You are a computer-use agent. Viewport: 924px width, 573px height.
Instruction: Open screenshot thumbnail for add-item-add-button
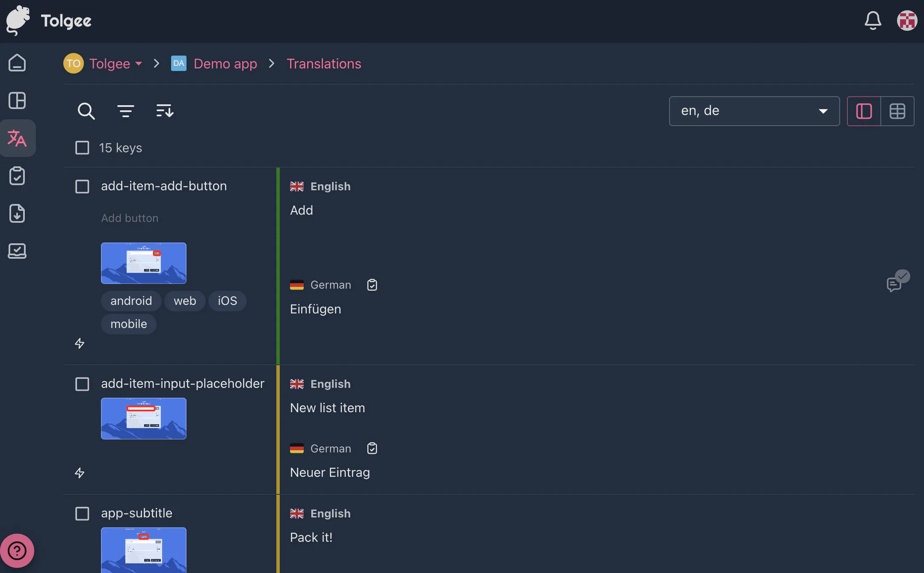tap(144, 263)
